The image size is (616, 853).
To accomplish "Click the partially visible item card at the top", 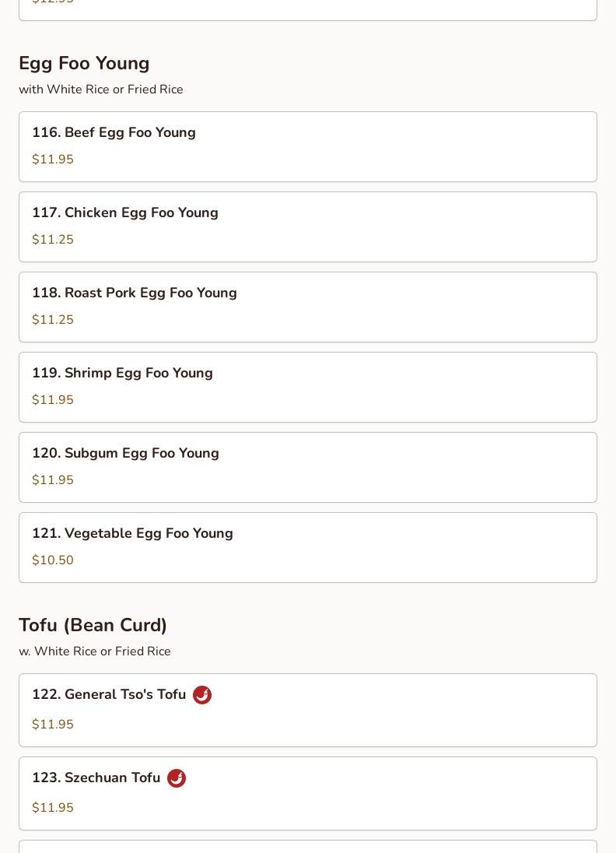I will coord(308,10).
